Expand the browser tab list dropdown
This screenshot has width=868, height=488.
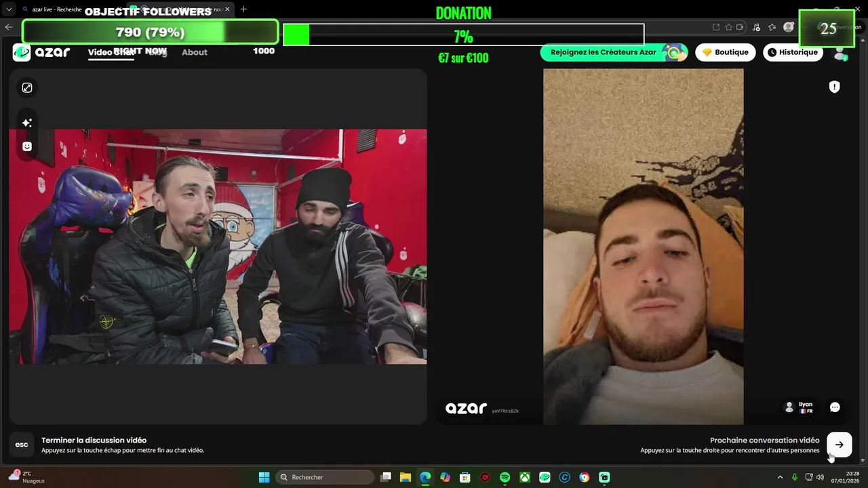point(9,9)
